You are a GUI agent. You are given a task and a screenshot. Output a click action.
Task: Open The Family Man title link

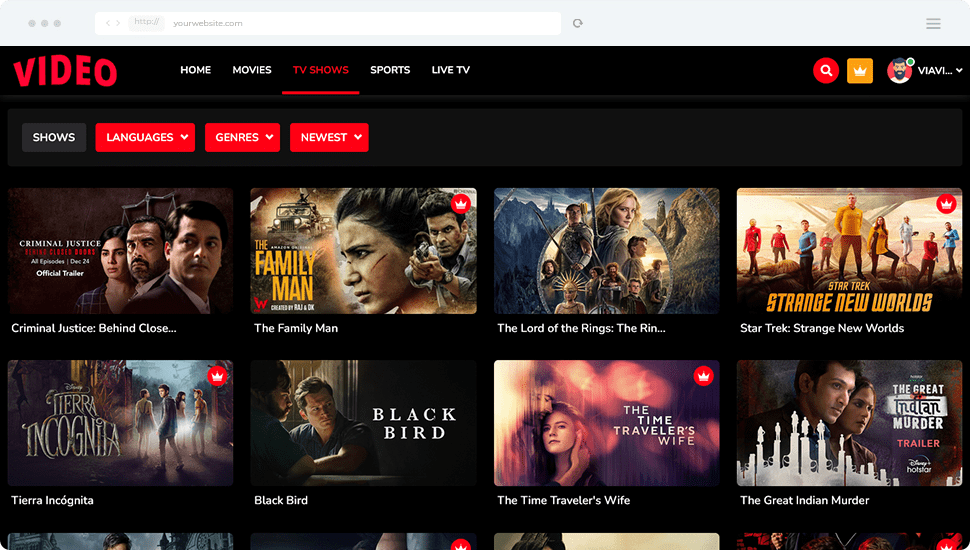[x=296, y=329]
